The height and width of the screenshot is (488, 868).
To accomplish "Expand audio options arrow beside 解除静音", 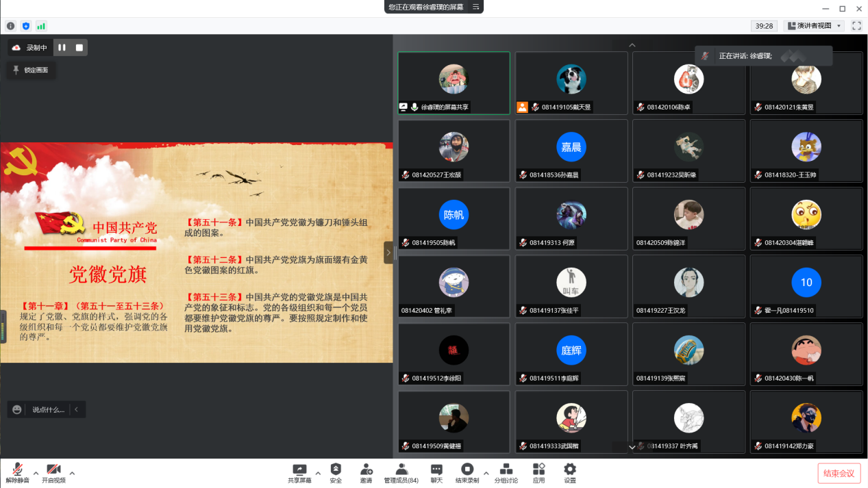I will 36,473.
